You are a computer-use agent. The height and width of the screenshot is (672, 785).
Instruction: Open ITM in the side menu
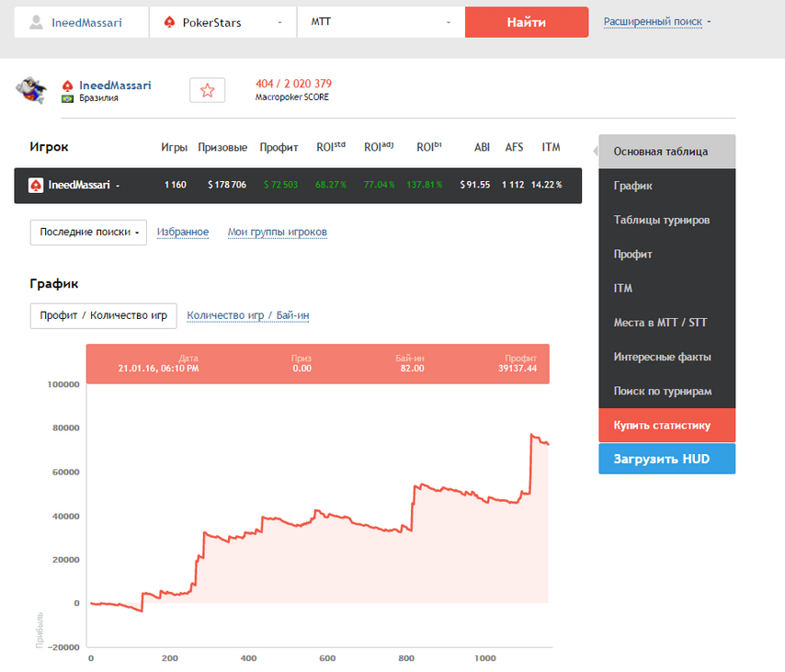click(666, 288)
